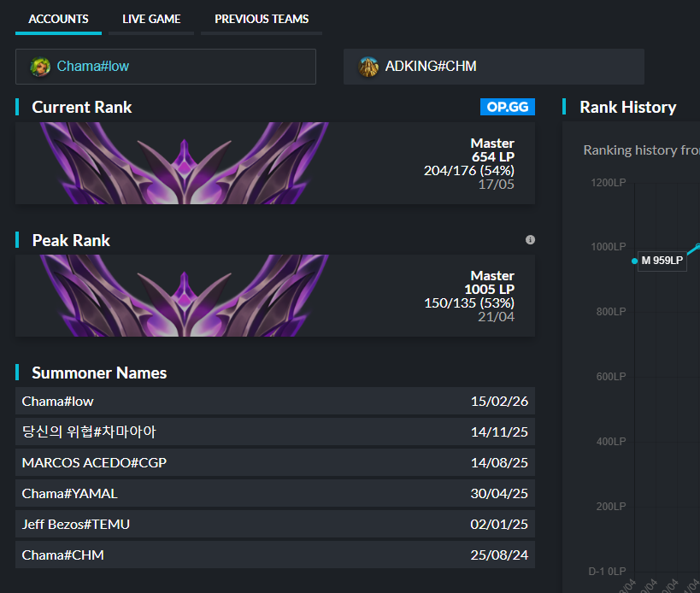700x593 pixels.
Task: Click the 400LP axis label
Action: tap(611, 441)
